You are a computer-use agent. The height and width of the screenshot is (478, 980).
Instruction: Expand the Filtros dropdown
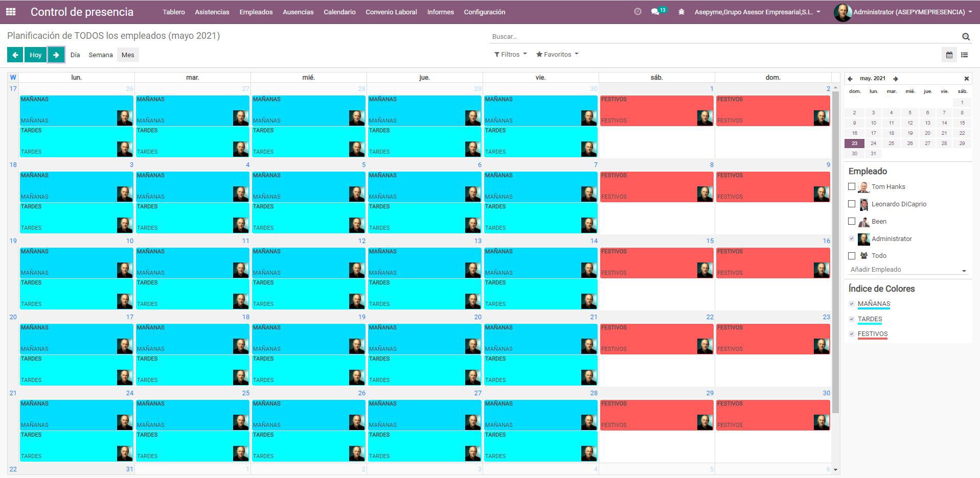[510, 55]
